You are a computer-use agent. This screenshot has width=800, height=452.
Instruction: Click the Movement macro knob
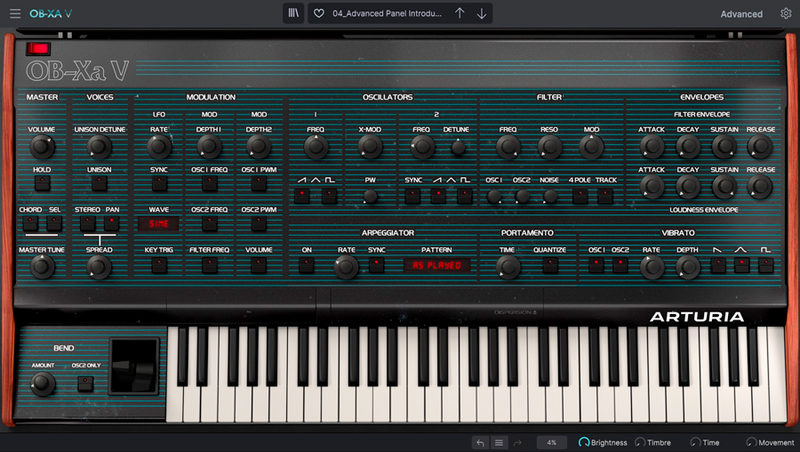[x=751, y=442]
